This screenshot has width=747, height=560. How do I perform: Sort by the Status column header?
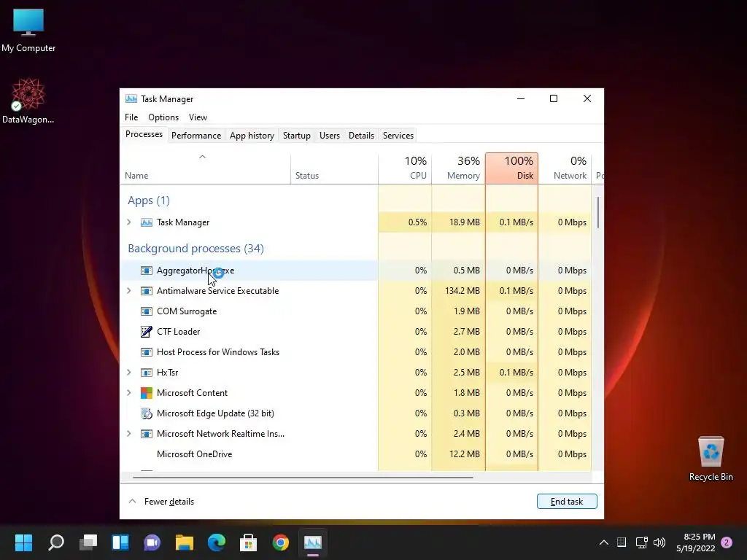click(x=334, y=168)
